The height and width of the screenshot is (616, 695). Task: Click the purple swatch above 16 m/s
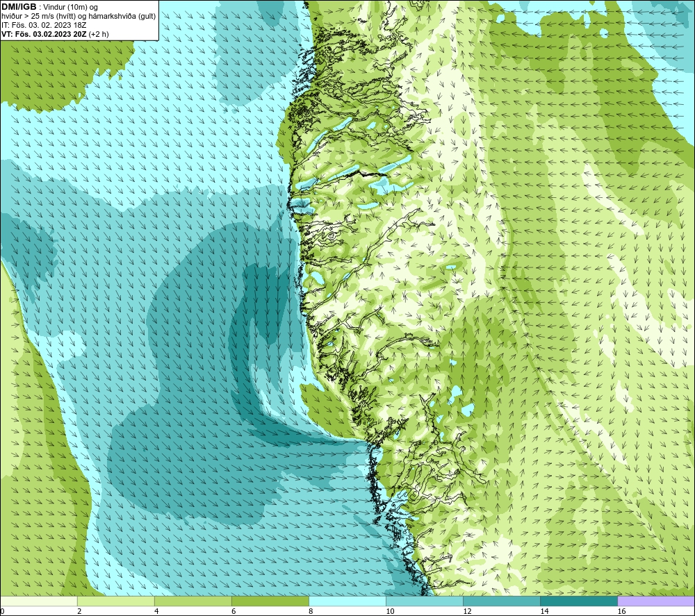tap(656, 601)
